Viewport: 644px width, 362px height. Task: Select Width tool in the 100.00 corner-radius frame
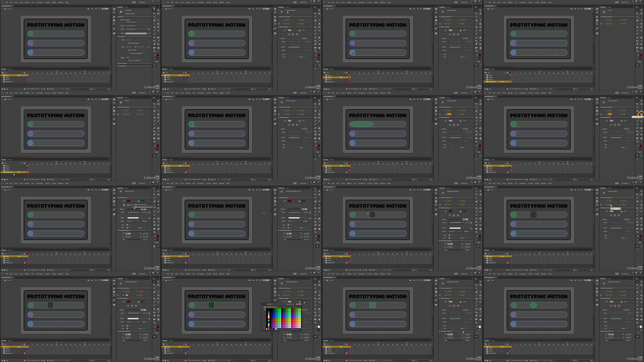point(642,316)
